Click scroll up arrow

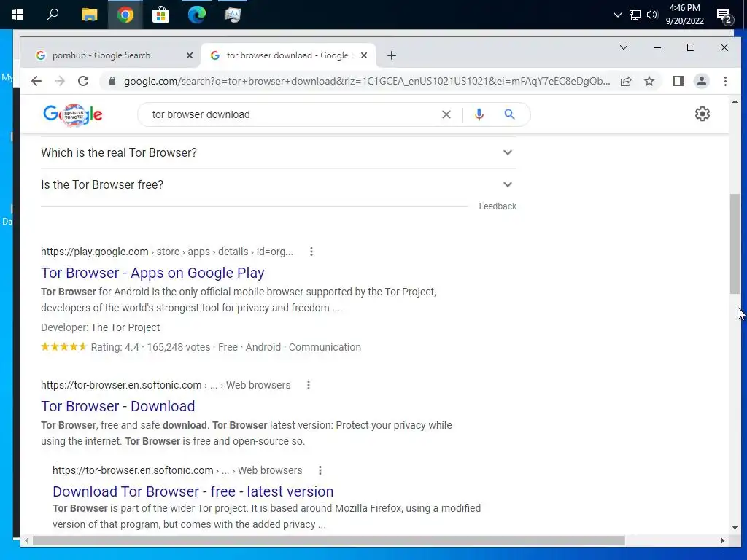735,101
